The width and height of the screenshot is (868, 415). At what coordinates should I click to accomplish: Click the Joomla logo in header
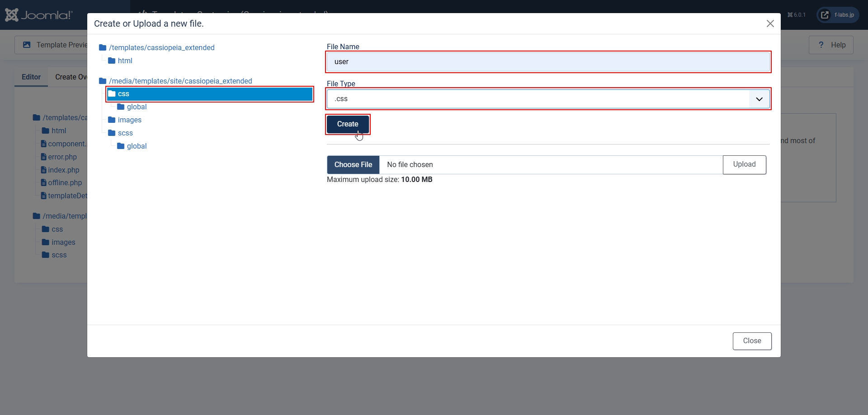tap(38, 15)
